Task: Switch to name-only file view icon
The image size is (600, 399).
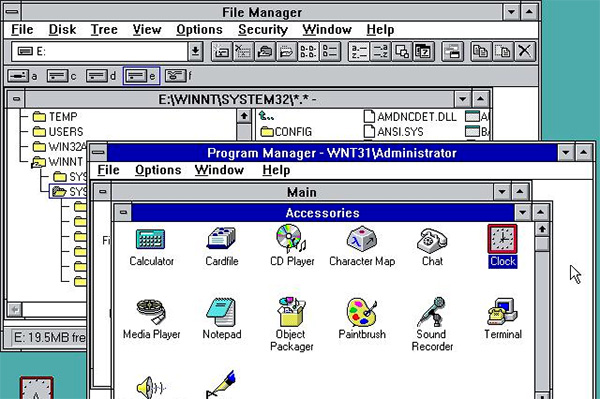Action: tap(308, 51)
